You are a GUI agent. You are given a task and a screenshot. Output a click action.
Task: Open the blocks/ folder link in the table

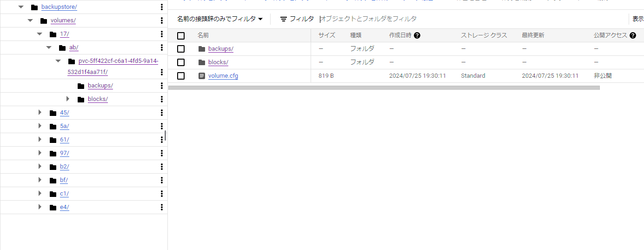(x=218, y=62)
